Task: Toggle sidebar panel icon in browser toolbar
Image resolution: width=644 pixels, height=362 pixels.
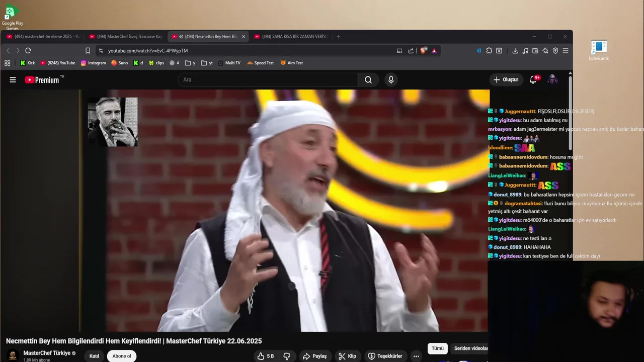Action: (x=499, y=51)
